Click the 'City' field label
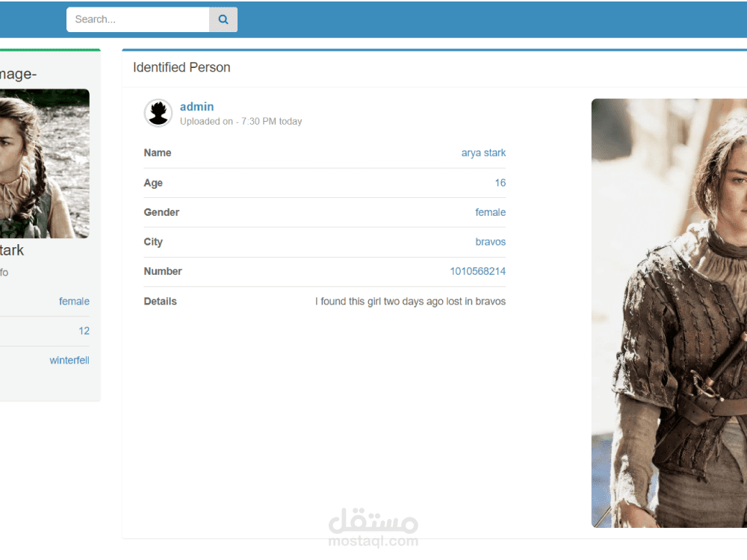The image size is (747, 560). tap(153, 242)
